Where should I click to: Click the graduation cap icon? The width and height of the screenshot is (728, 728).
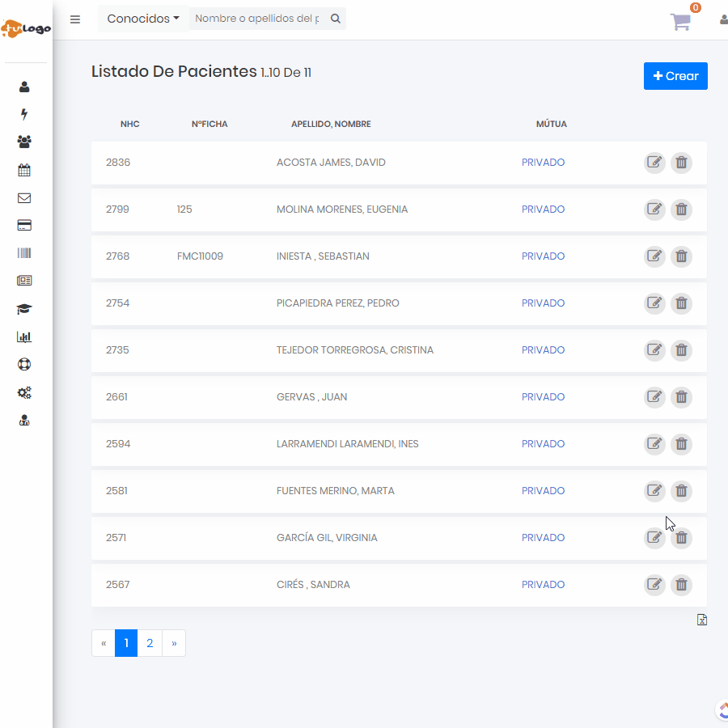point(24,309)
